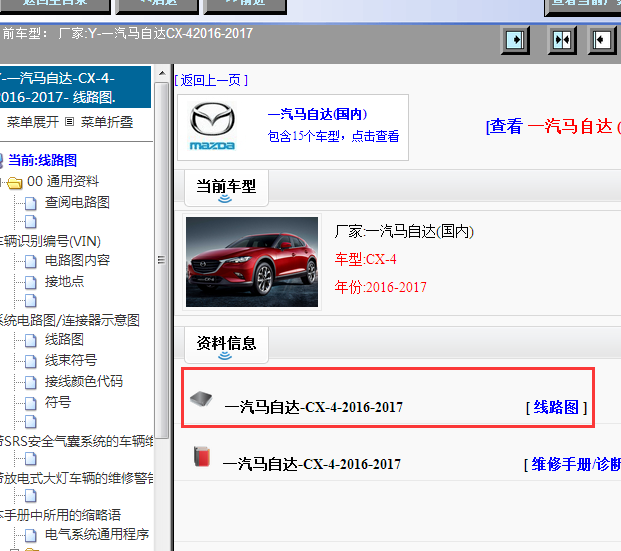Click the sidebar scrollbar up arrow

click(x=162, y=73)
